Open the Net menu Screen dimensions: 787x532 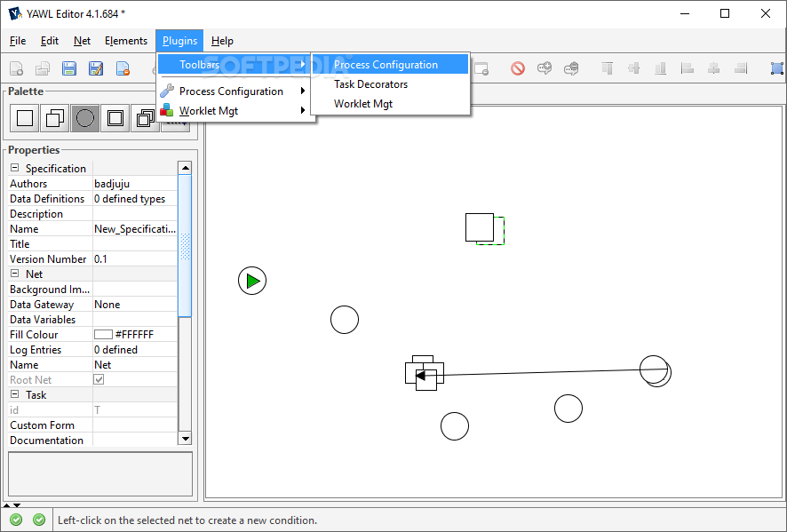click(x=82, y=41)
